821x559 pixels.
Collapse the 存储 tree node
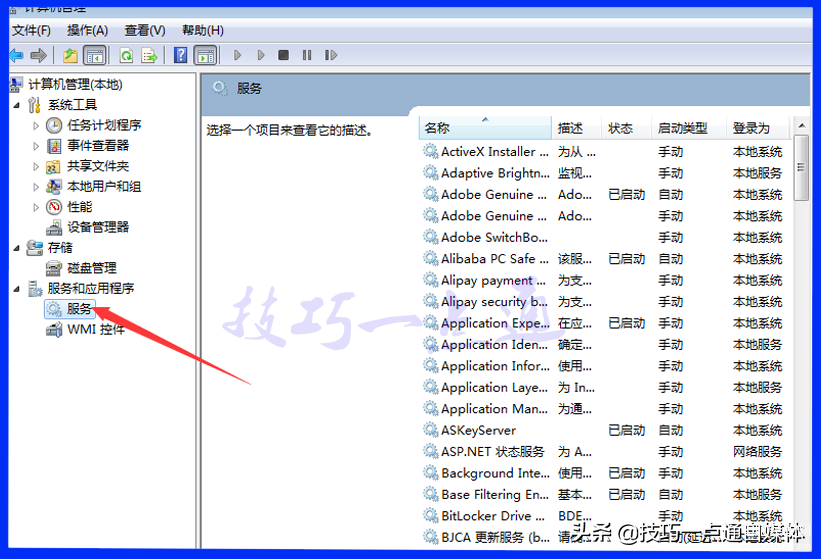click(x=16, y=248)
